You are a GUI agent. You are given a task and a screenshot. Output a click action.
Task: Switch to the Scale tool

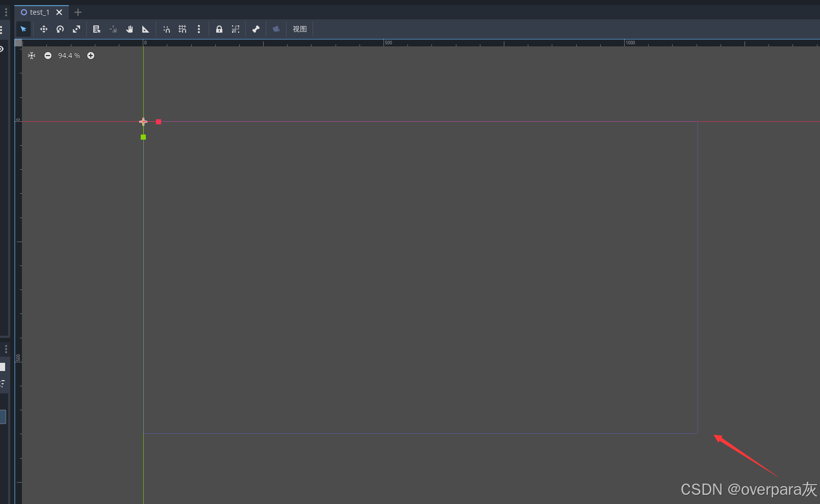pyautogui.click(x=76, y=29)
